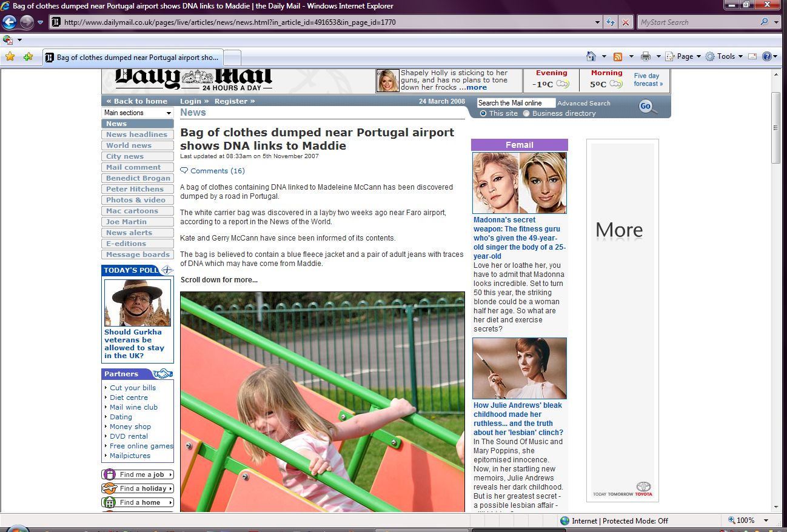Click the Stop loading X icon
This screenshot has width=787, height=532.
(x=626, y=22)
